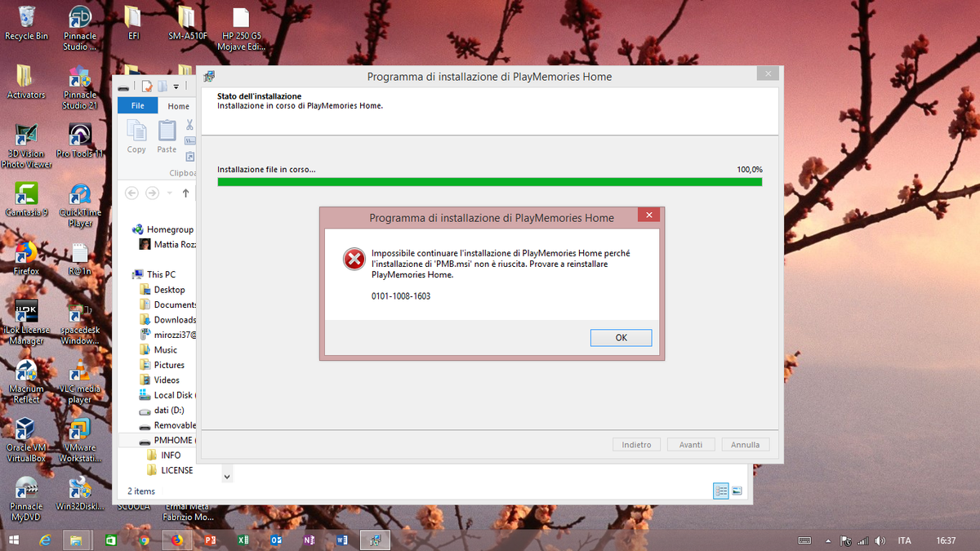Select the Paste icon in the Explorer ribbon
The width and height of the screenshot is (980, 551).
pyautogui.click(x=167, y=135)
